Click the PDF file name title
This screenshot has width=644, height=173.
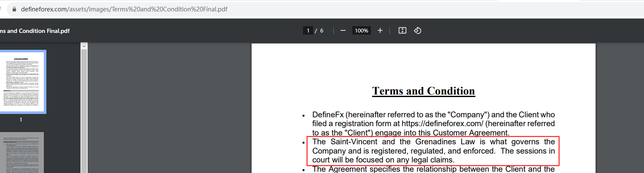(x=35, y=31)
